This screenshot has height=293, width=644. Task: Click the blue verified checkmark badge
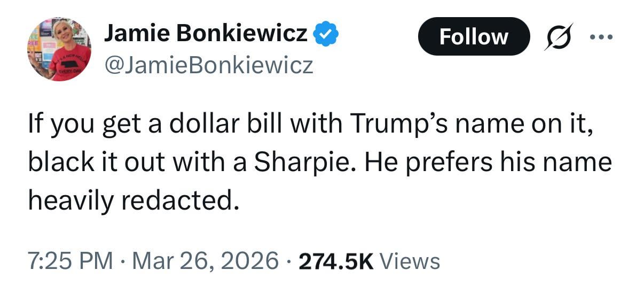click(325, 36)
